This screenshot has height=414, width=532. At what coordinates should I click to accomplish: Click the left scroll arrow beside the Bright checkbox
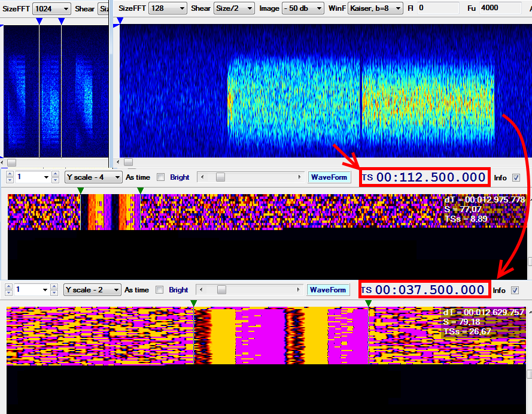tap(203, 177)
